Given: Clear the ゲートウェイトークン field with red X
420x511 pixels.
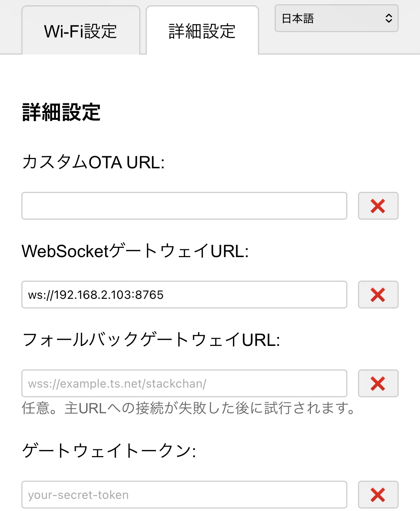Looking at the screenshot, I should pos(378,495).
